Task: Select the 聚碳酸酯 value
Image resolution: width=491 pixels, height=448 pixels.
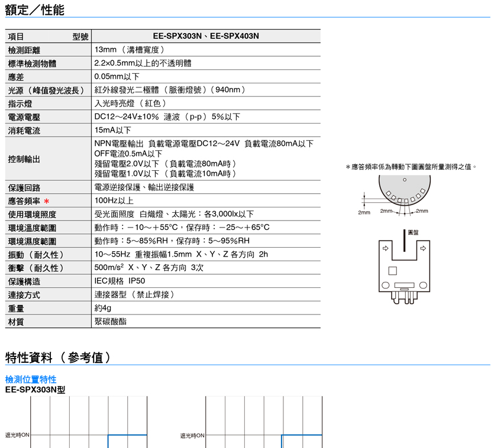Action: 111,322
